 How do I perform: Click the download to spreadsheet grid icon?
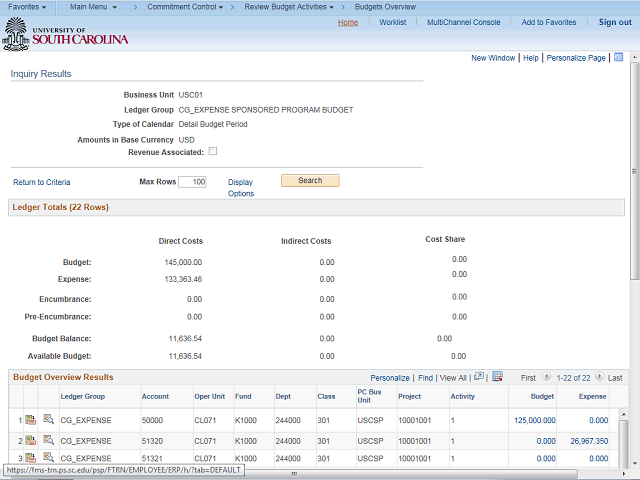point(497,377)
